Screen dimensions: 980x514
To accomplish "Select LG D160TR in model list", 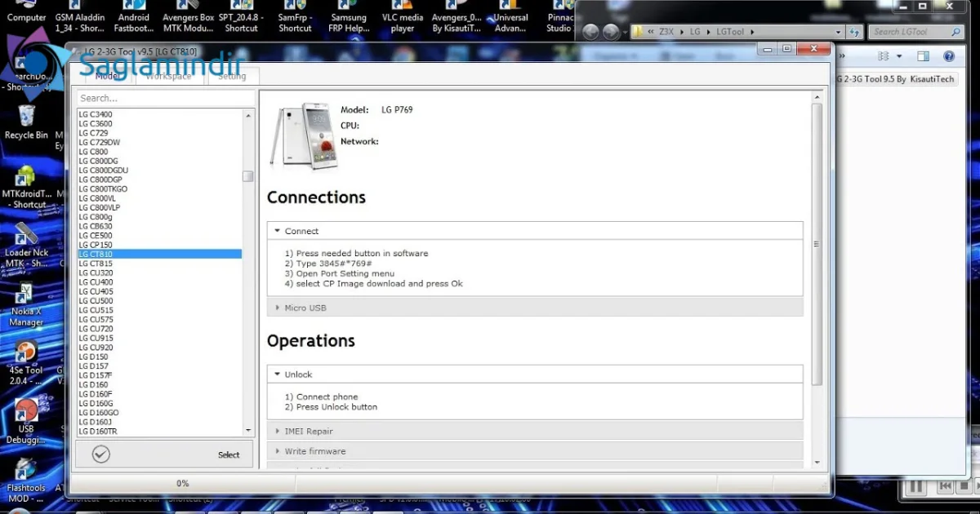I will click(159, 431).
